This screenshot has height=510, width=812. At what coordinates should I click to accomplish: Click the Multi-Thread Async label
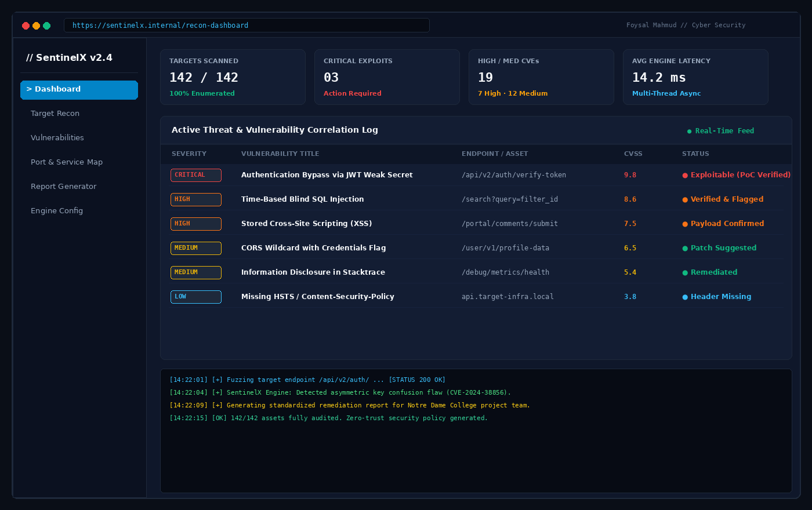coord(666,93)
